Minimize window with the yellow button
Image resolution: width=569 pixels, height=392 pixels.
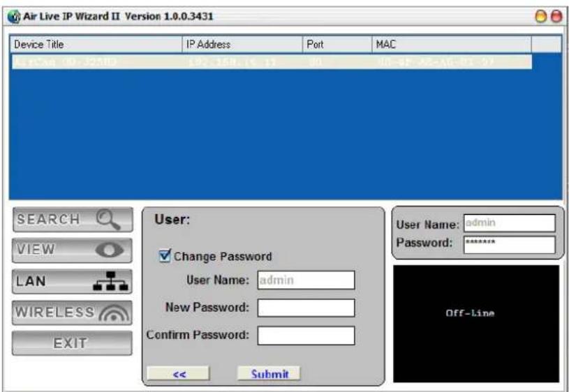tap(540, 16)
